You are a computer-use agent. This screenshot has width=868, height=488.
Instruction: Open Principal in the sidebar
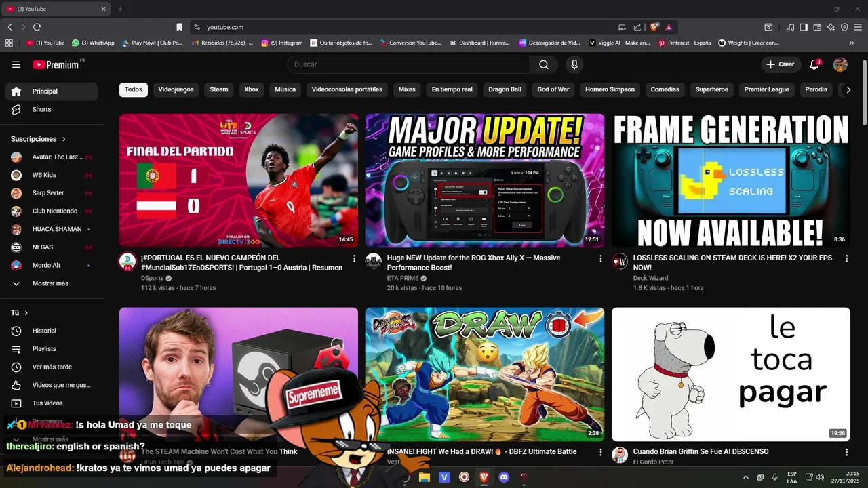(52, 91)
